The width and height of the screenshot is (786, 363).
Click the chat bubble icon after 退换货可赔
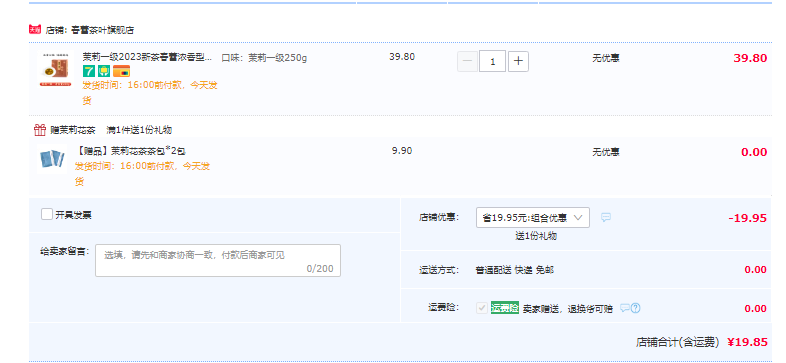624,308
